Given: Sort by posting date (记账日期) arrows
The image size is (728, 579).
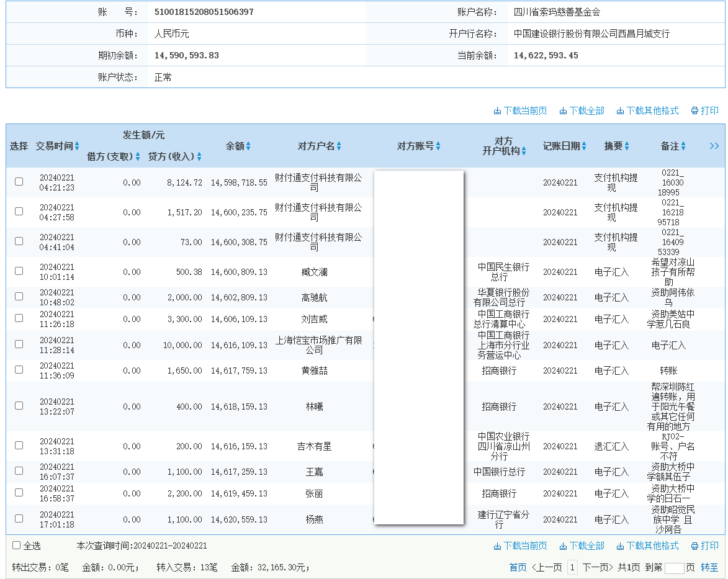Looking at the screenshot, I should pyautogui.click(x=584, y=146).
